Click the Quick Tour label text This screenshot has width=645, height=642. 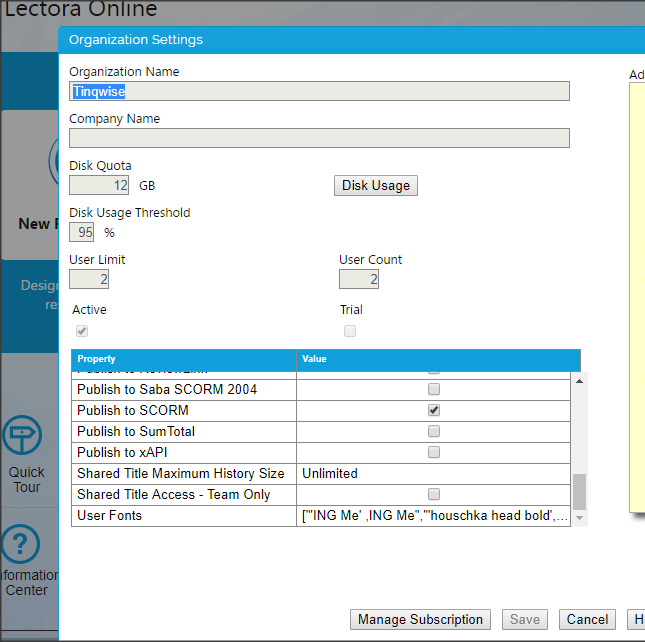click(x=26, y=480)
